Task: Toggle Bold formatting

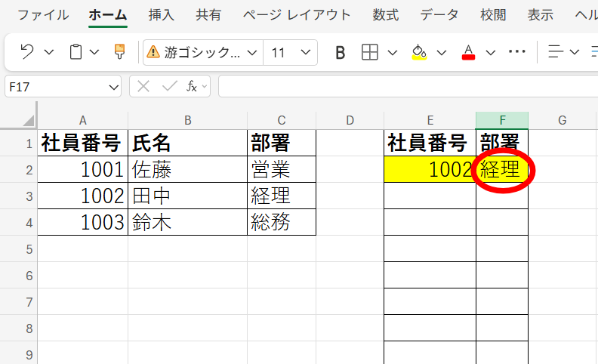Action: point(340,52)
